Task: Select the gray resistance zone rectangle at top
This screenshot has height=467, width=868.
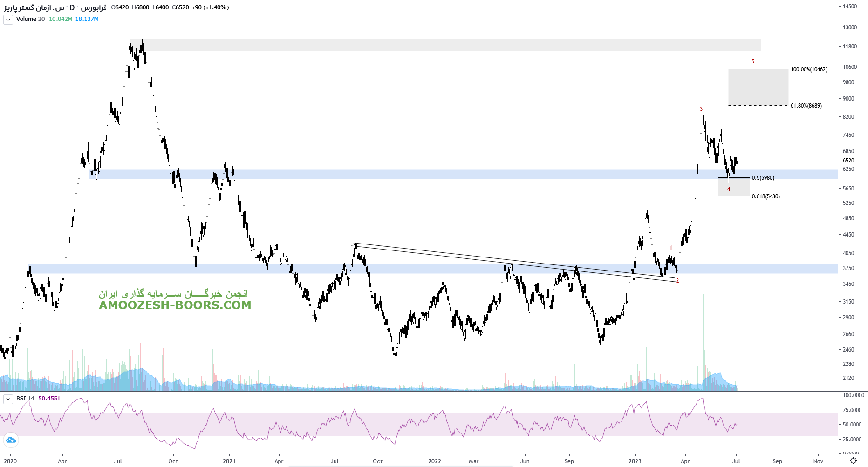Action: (445, 45)
